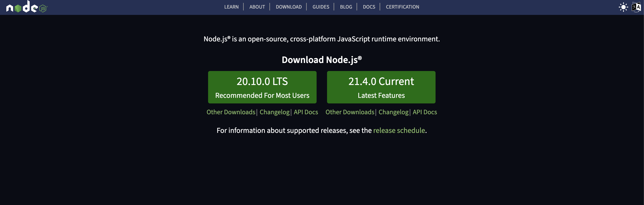This screenshot has height=205, width=644.
Task: Open the LEARN menu item
Action: tap(231, 7)
